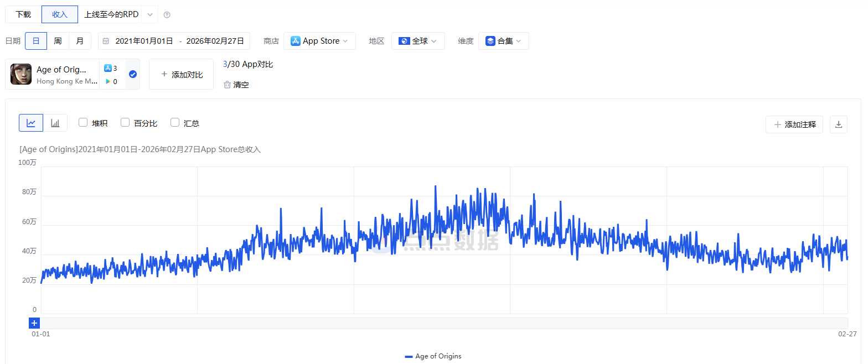The width and height of the screenshot is (868, 364).
Task: Switch to the 下载 tab
Action: [23, 14]
